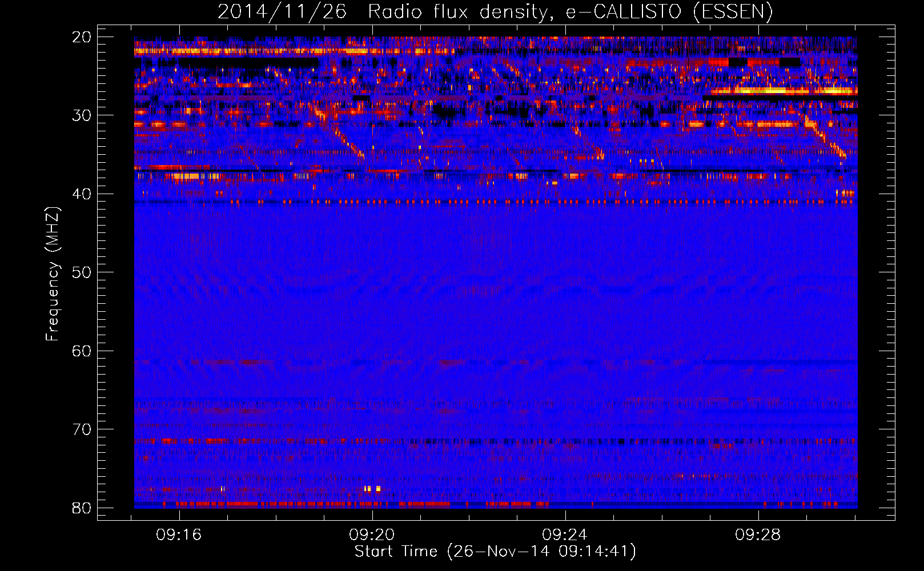The image size is (924, 571).
Task: Click the 'Frequency (MHZ)' axis label
Action: pos(53,274)
